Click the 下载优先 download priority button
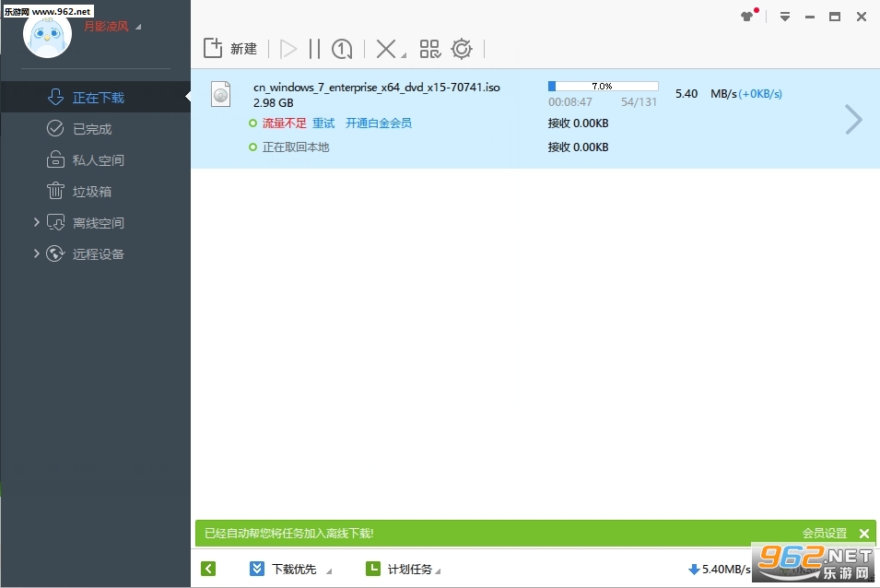Image resolution: width=880 pixels, height=588 pixels. (284, 569)
